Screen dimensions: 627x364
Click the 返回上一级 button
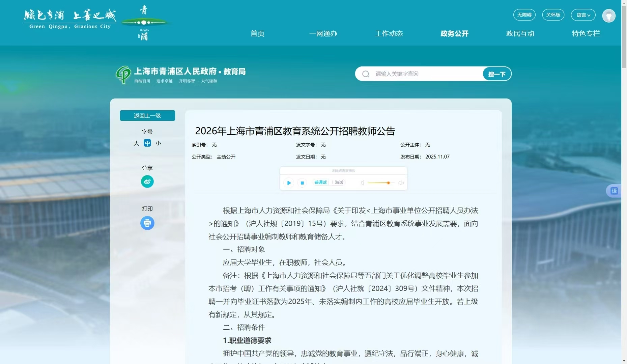coord(147,115)
